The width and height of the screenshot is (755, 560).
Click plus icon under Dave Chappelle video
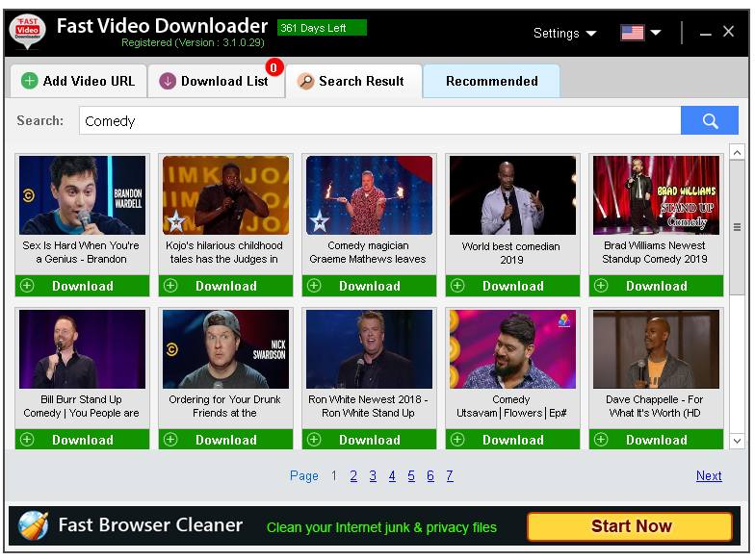tap(601, 439)
